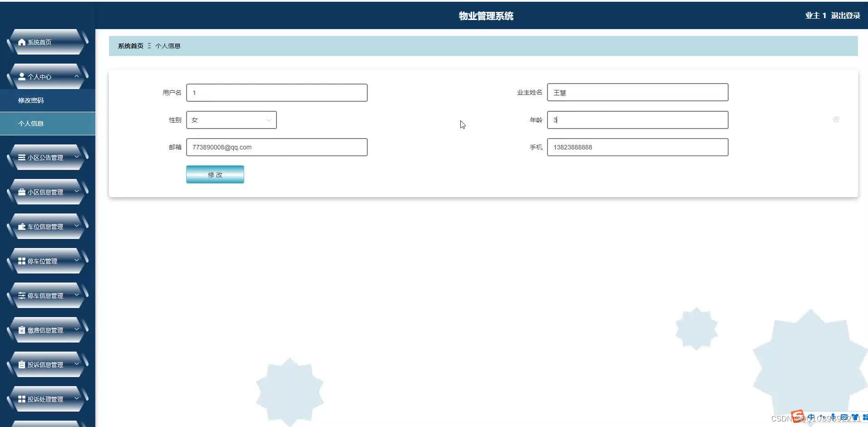Open the IME skin shirt icon
The height and width of the screenshot is (427, 868).
pos(855,417)
